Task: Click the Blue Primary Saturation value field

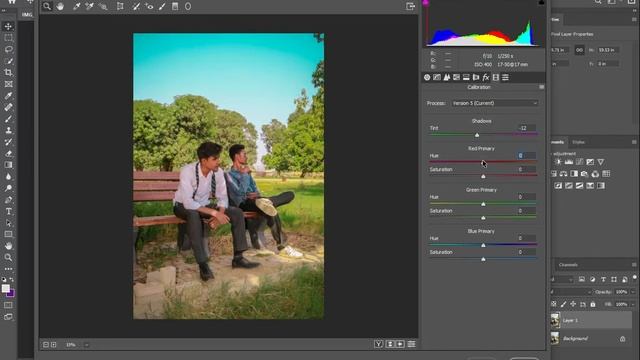Action: 527,252
